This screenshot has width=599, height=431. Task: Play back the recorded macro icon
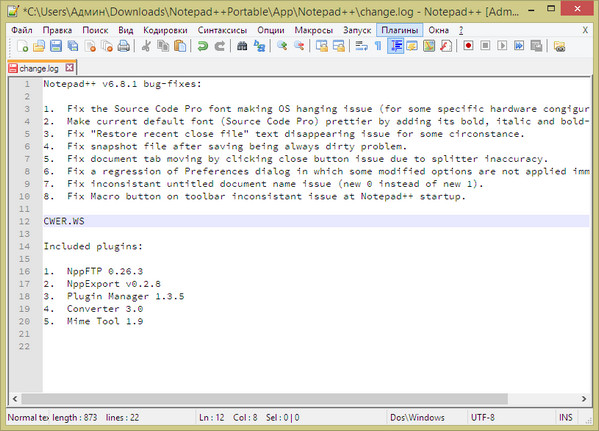click(x=502, y=46)
